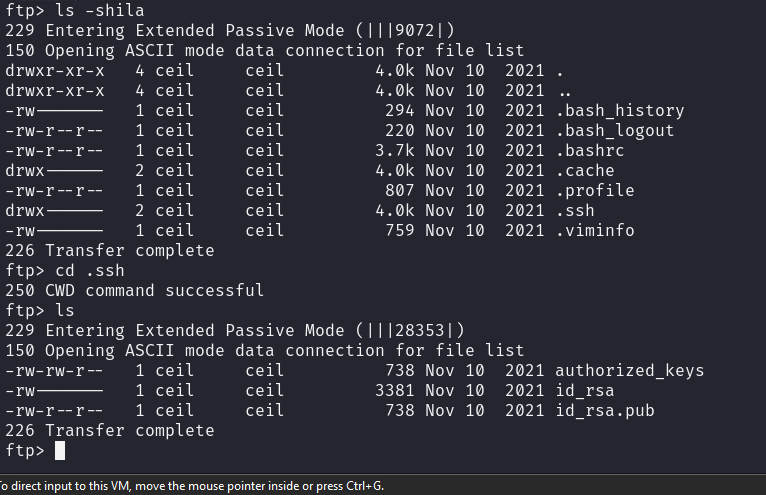Click the .viminfo file entry

click(594, 231)
